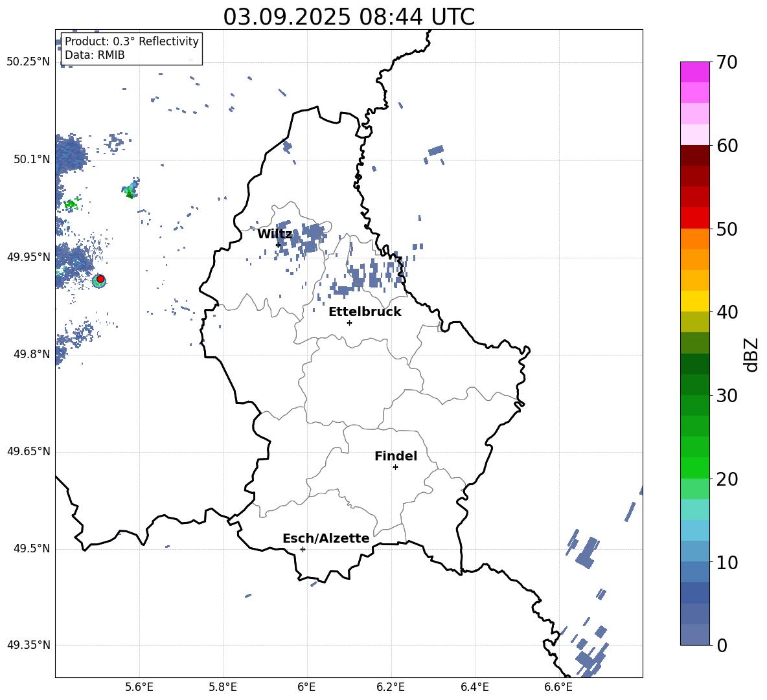
Task: Click the 49.65°N latitude label
Action: click(x=29, y=451)
